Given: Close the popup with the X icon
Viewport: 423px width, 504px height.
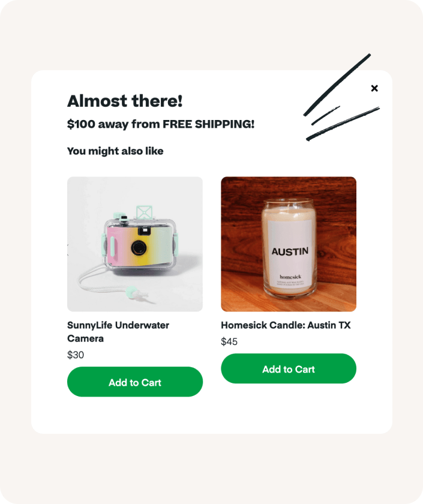Looking at the screenshot, I should click(x=374, y=88).
